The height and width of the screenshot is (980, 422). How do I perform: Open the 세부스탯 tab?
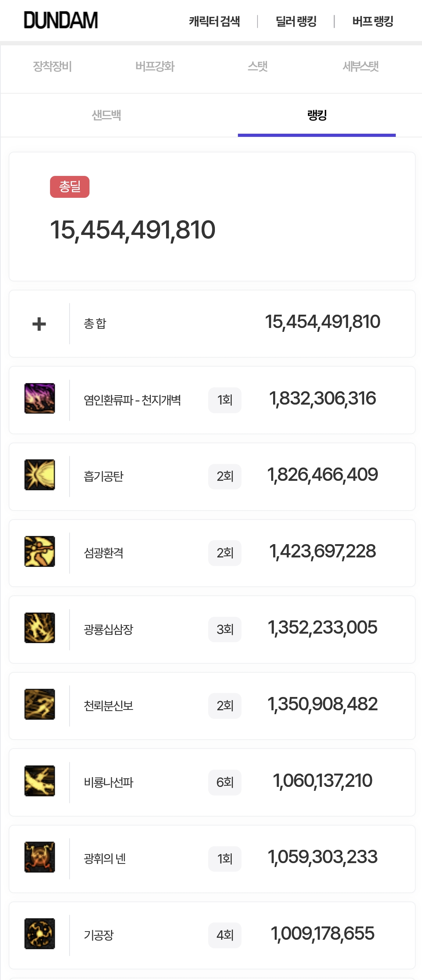tap(361, 66)
